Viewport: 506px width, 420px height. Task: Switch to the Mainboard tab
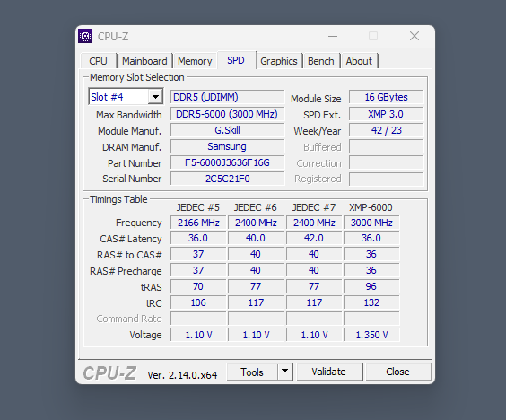pos(144,61)
